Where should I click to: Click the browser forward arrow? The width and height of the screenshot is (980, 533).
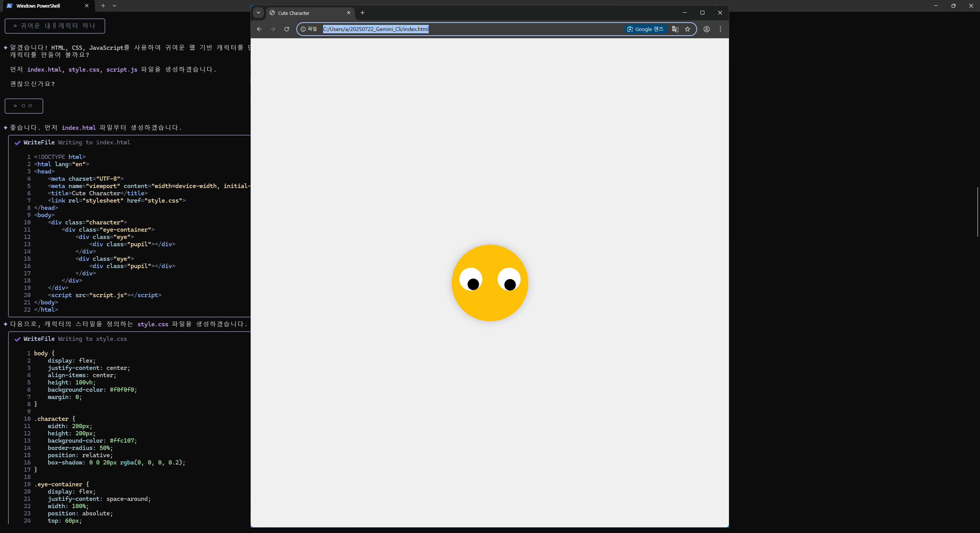[273, 29]
